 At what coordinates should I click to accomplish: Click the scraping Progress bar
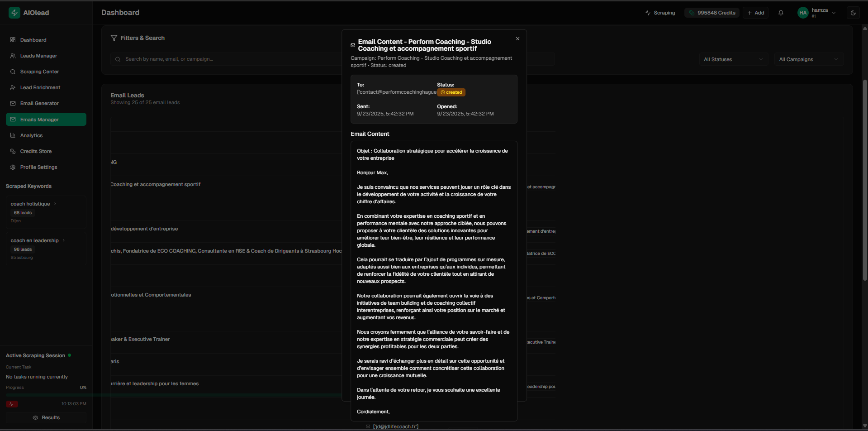45,394
